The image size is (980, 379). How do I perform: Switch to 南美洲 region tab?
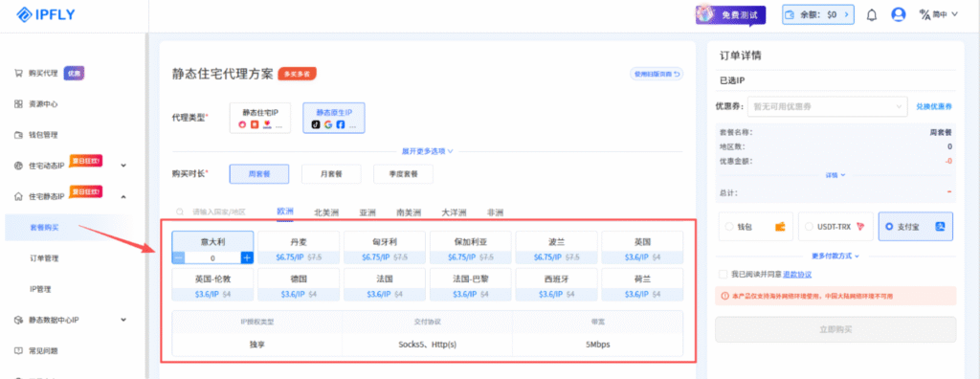(409, 212)
